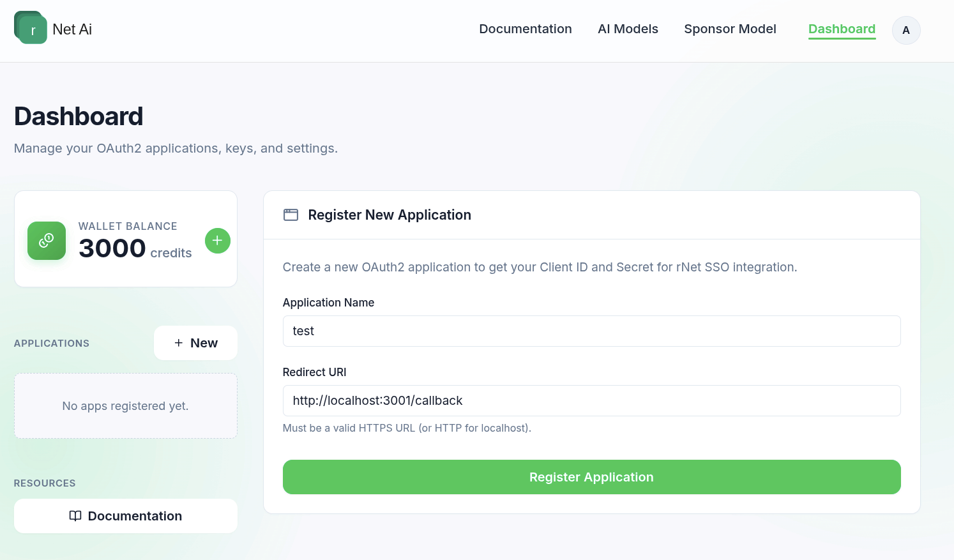954x560 pixels.
Task: Click the "Register New Application" heading
Action: tap(390, 215)
